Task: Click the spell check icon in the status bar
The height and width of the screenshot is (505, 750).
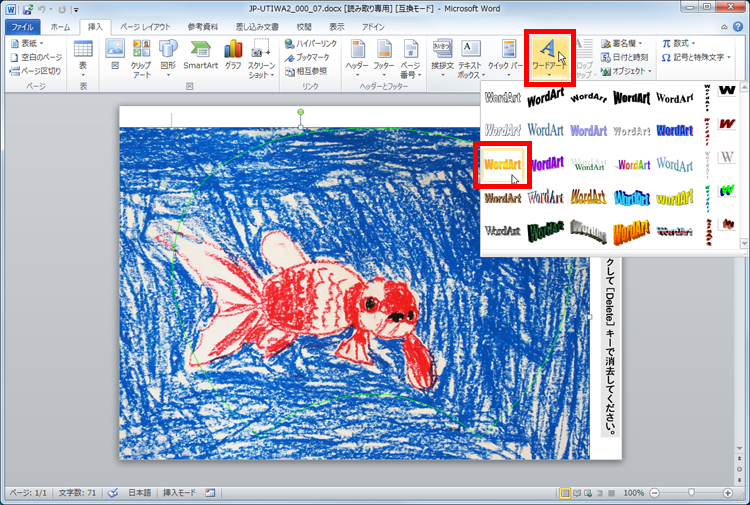Action: pyautogui.click(x=113, y=493)
